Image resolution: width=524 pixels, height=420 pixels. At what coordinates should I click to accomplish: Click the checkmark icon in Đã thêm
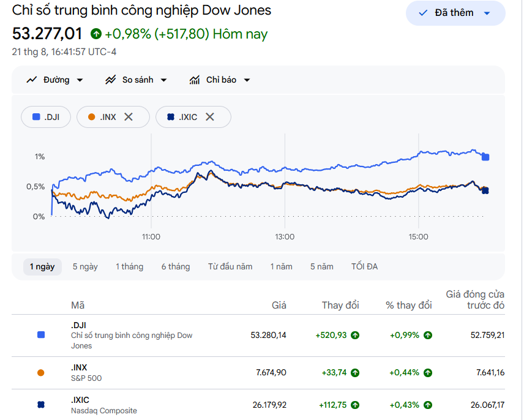[423, 13]
